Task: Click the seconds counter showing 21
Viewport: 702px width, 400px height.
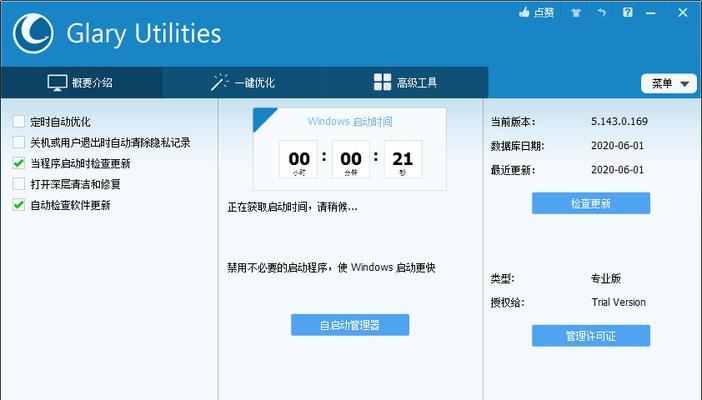Action: [x=403, y=159]
